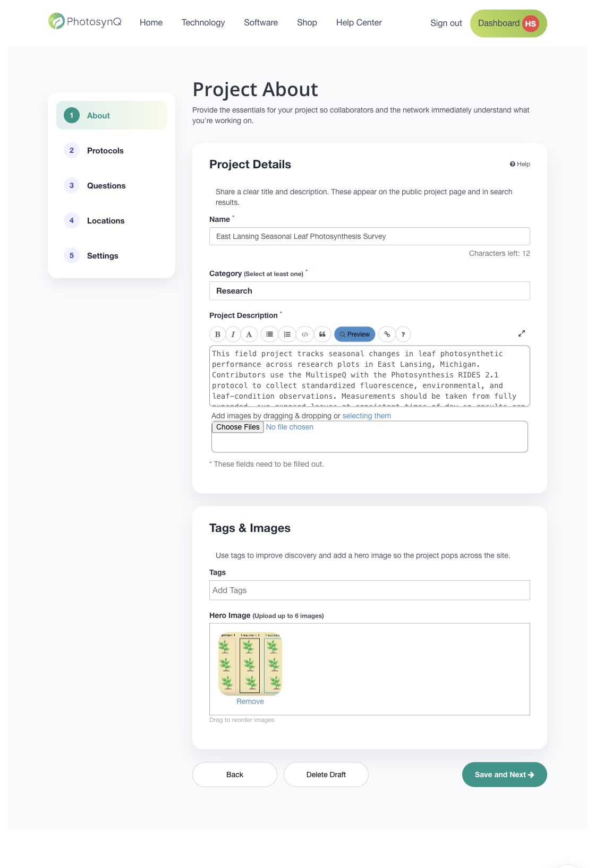595x868 pixels.
Task: Click the heading (A) formatting icon
Action: tap(249, 334)
